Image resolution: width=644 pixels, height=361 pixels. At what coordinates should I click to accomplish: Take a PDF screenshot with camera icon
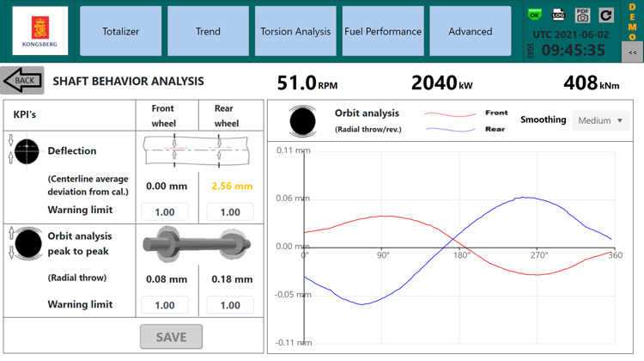pos(581,15)
